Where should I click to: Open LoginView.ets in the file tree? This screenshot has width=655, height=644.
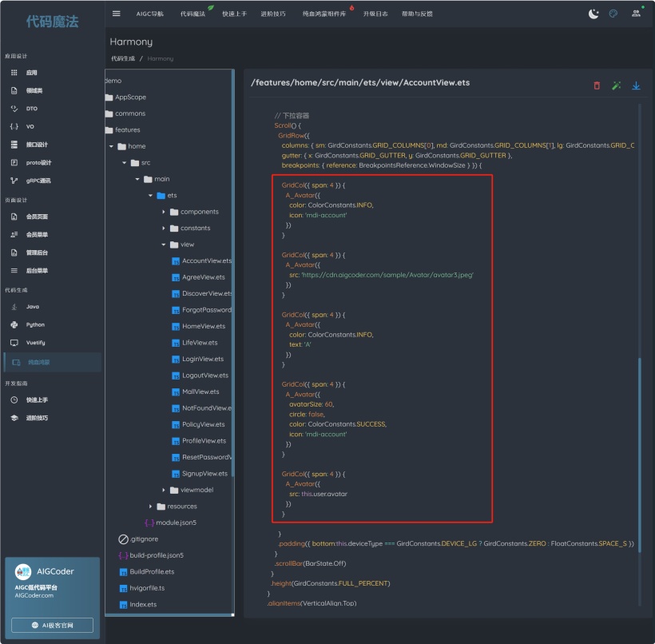tap(204, 359)
